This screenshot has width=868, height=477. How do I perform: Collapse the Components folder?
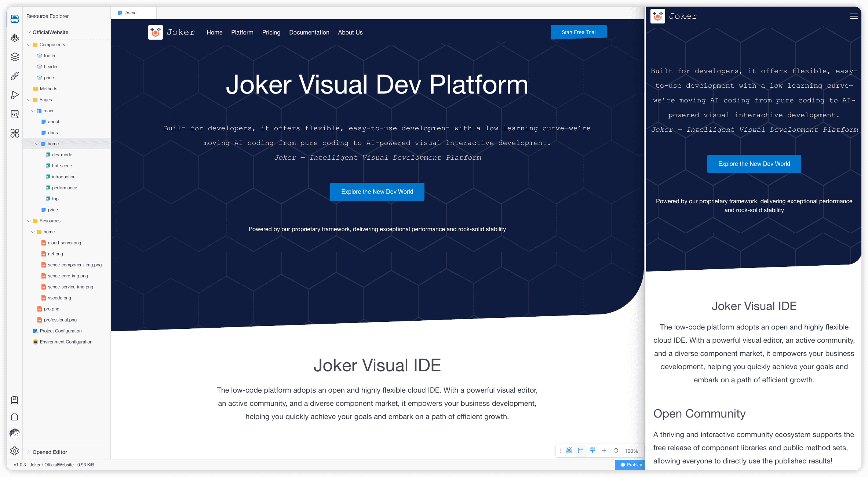29,45
